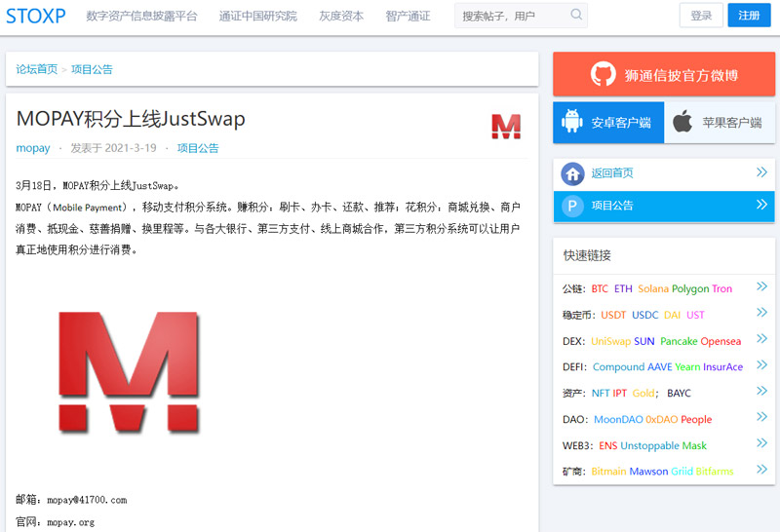Expand the 公链 row double arrow
Viewport: 780px width, 532px height.
pyautogui.click(x=761, y=286)
